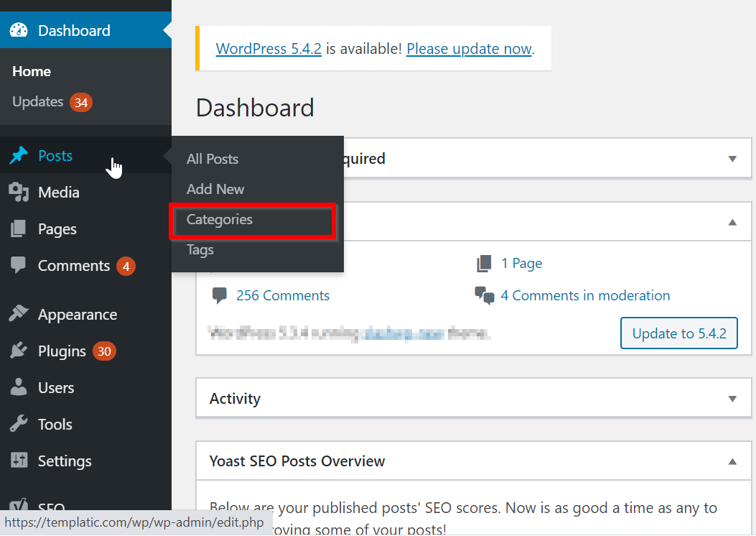The width and height of the screenshot is (756, 536).
Task: Click the Updates count badge 34
Action: (81, 102)
